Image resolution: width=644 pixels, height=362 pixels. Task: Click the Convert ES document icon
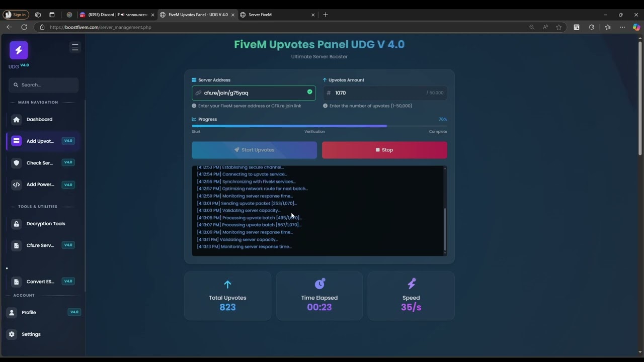(16, 282)
